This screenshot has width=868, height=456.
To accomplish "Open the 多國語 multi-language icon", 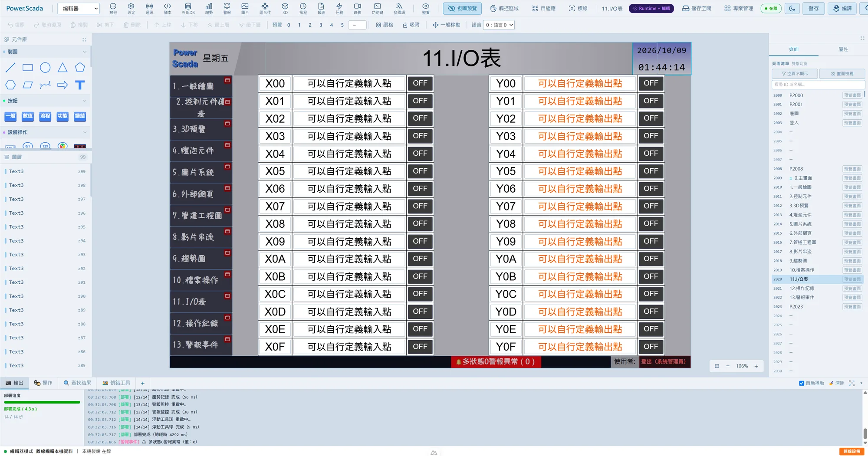I will (399, 8).
